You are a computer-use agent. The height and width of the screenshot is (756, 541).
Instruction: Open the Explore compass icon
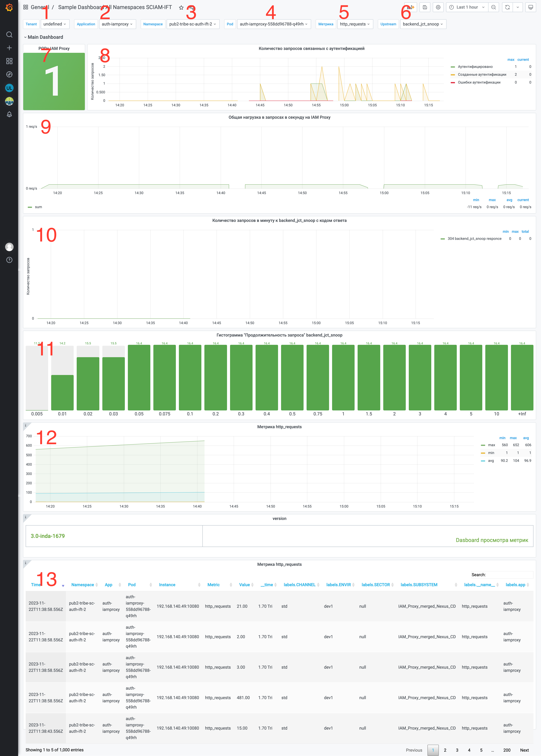pyautogui.click(x=9, y=75)
